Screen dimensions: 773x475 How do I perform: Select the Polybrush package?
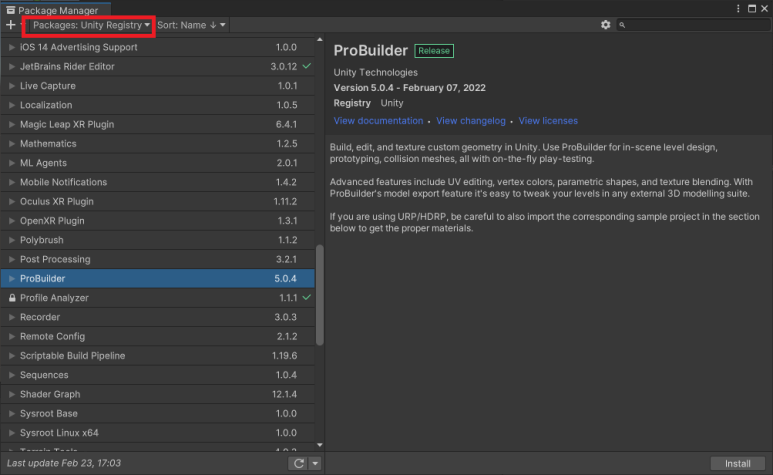158,240
